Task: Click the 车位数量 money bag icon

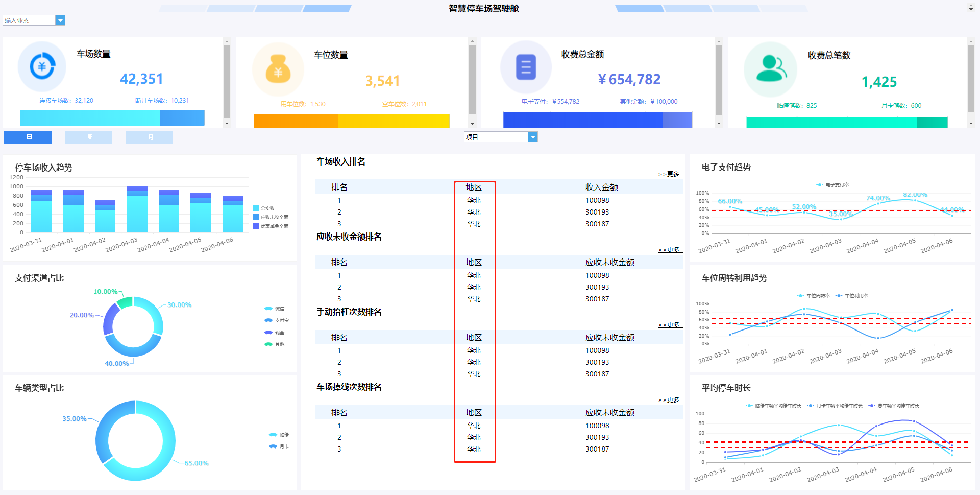Action: [x=278, y=69]
